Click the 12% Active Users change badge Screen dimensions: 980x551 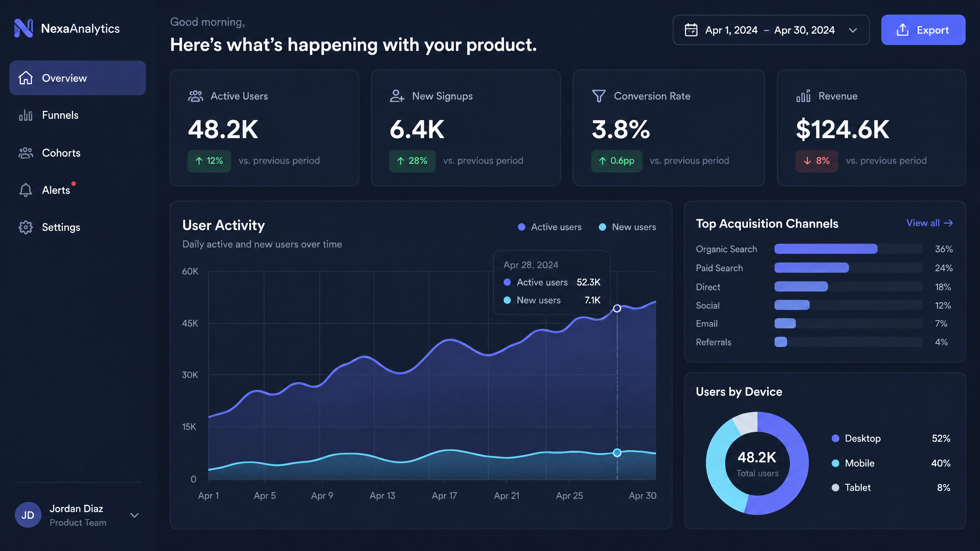pyautogui.click(x=209, y=161)
